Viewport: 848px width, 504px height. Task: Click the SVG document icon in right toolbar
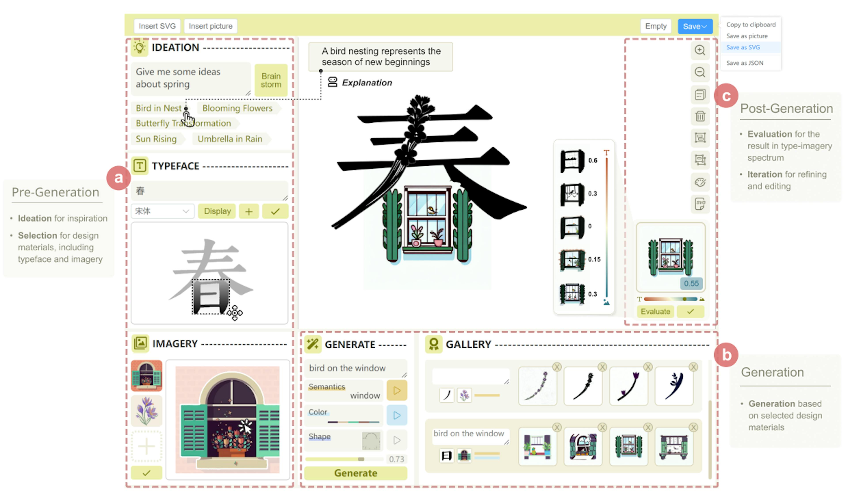(700, 204)
